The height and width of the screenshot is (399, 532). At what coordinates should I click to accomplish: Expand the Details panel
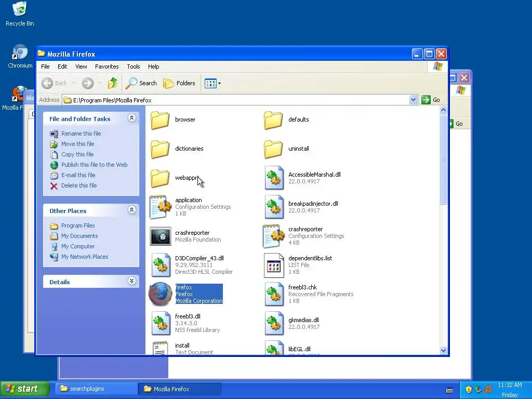pyautogui.click(x=131, y=281)
